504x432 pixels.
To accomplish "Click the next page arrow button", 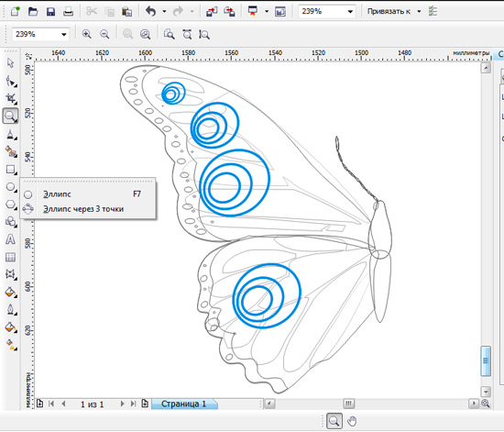I will pos(122,404).
